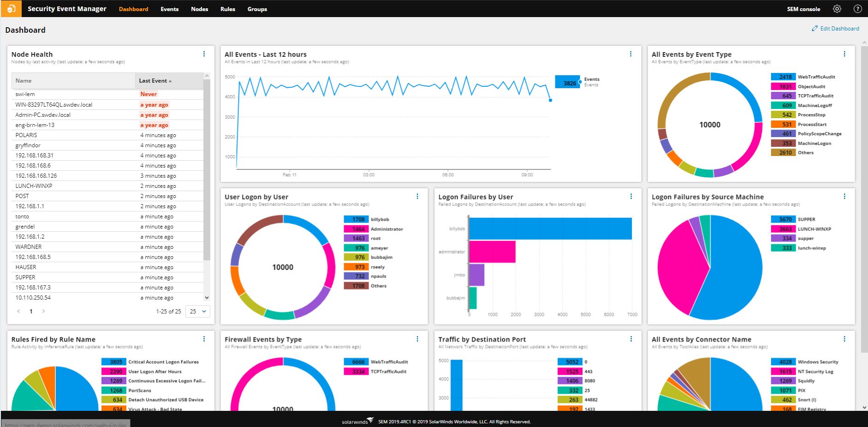Viewport: 868px width, 427px height.
Task: Select the WARDNER node row
Action: pyautogui.click(x=107, y=247)
